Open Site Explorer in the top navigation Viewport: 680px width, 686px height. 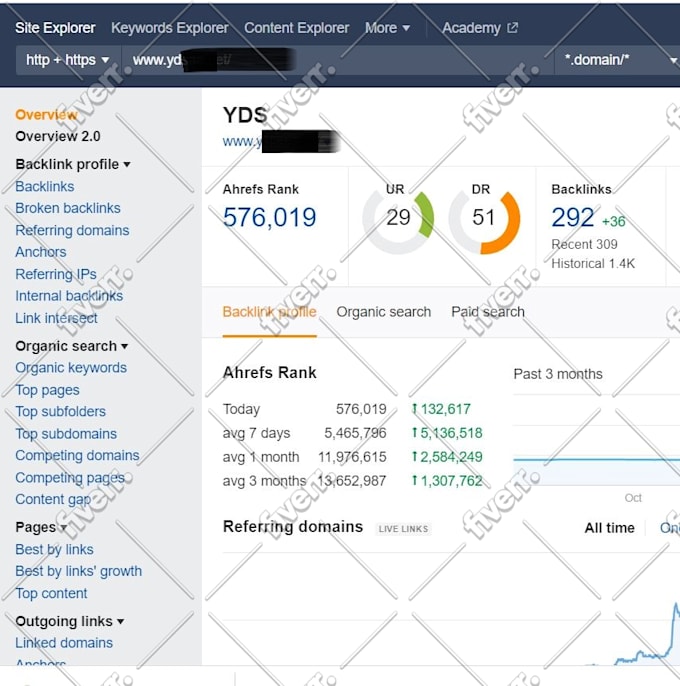click(55, 28)
